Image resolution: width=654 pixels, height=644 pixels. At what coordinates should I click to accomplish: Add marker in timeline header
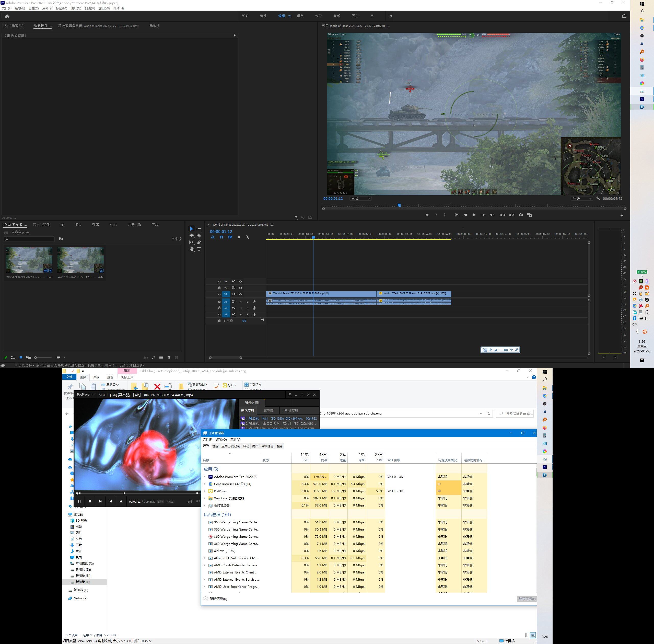pos(239,237)
